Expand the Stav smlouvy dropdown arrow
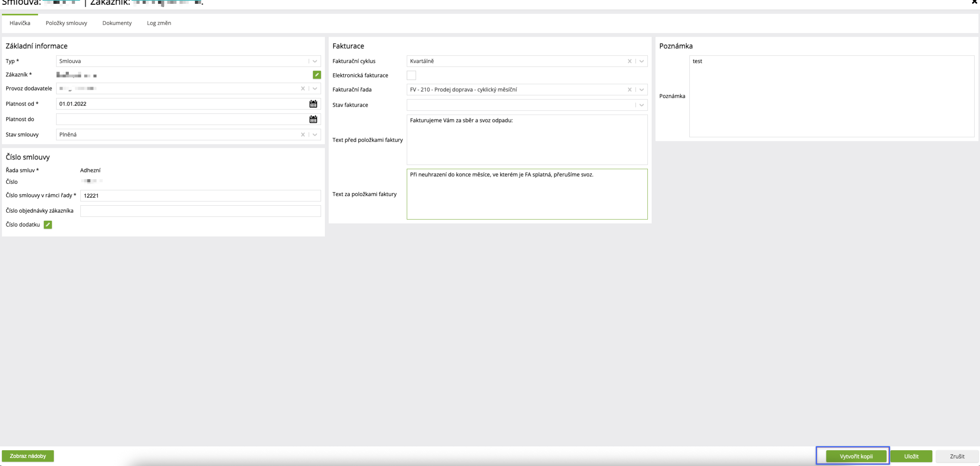The height and width of the screenshot is (466, 980). pyautogui.click(x=315, y=134)
